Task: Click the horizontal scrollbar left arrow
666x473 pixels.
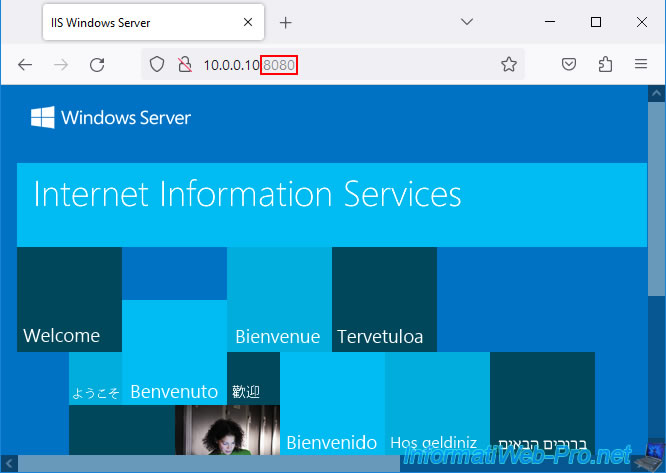Action: click(9, 463)
